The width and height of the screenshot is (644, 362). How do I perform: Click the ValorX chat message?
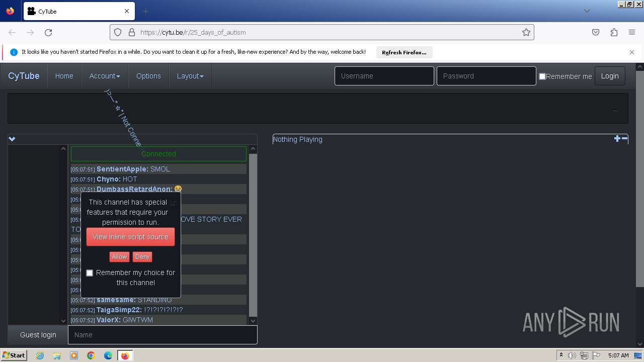[x=158, y=320]
